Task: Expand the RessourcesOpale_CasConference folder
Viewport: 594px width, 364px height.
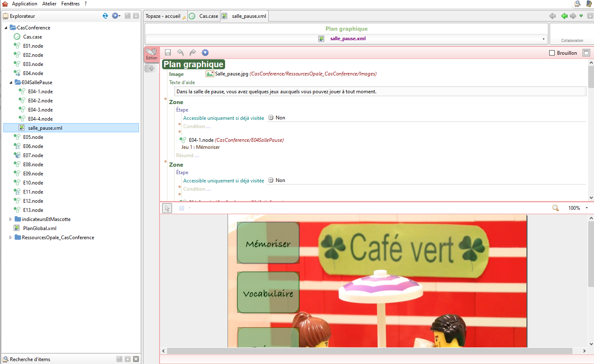Action: click(x=11, y=238)
